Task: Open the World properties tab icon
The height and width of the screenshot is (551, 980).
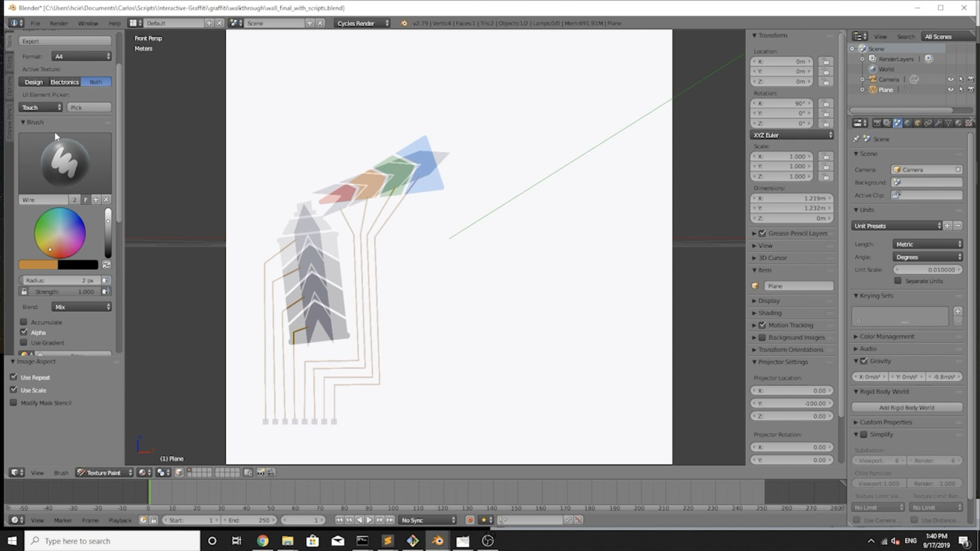Action: click(908, 123)
